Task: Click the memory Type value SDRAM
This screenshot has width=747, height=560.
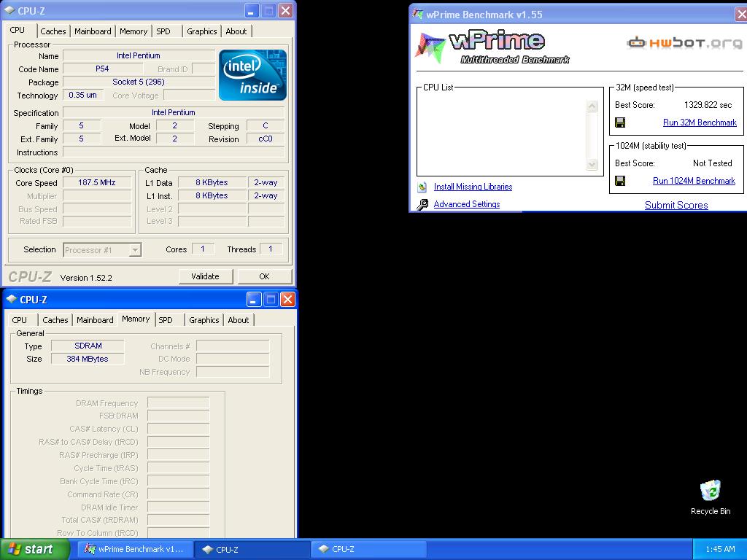Action: [88, 346]
